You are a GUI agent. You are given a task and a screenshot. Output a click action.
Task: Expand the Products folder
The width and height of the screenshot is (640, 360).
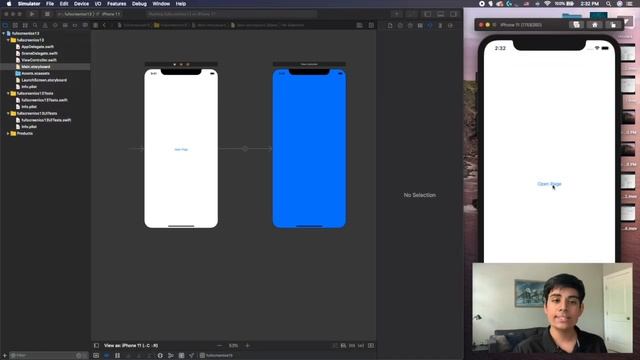[x=8, y=133]
